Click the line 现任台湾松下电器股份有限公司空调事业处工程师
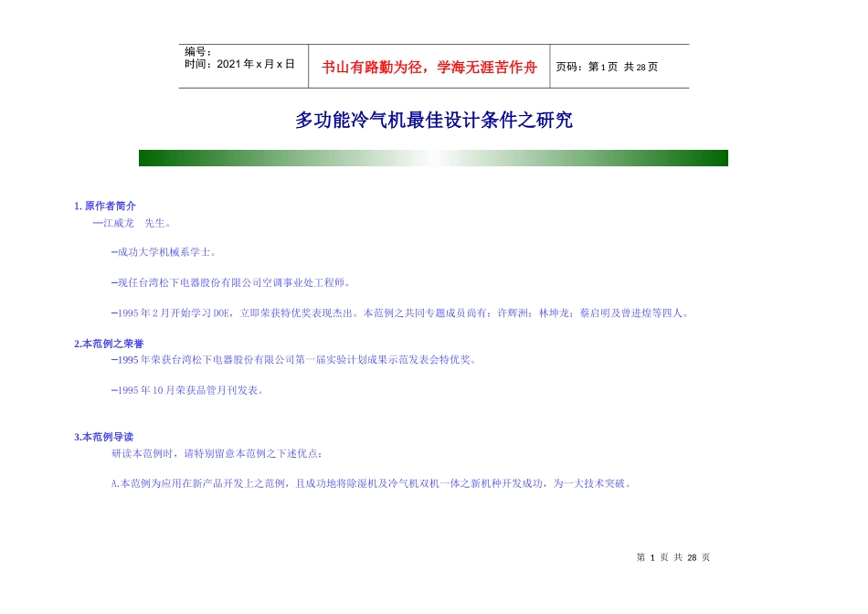 tap(231, 282)
